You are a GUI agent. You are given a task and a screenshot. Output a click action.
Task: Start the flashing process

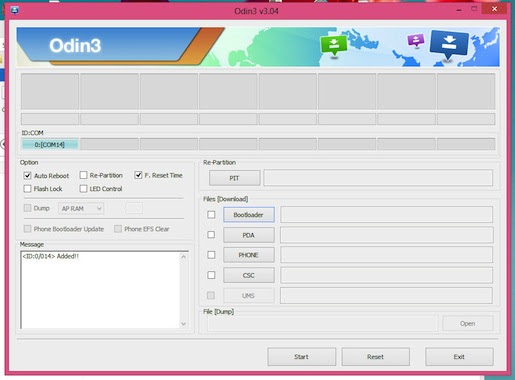[302, 357]
